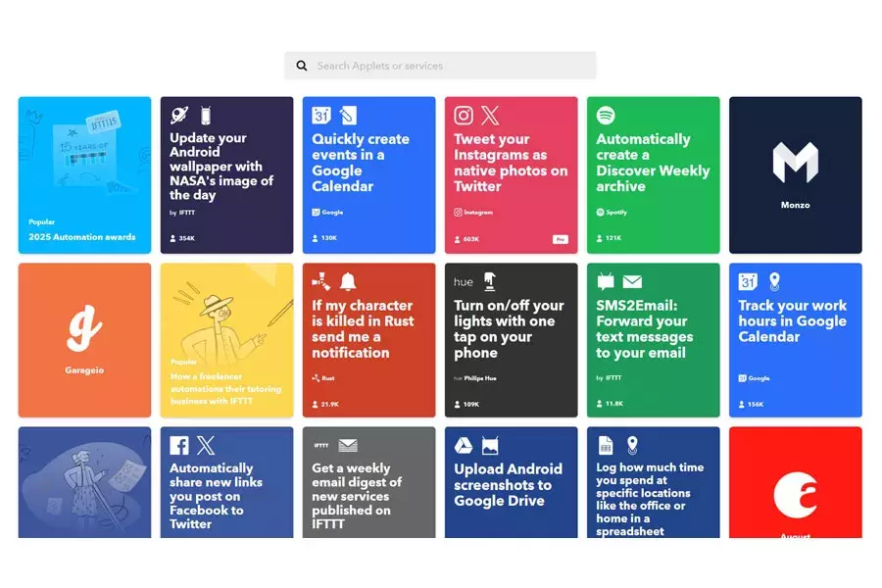Click the Spotify icon on Discover Weekly card
This screenshot has width=882, height=588.
pos(606,116)
